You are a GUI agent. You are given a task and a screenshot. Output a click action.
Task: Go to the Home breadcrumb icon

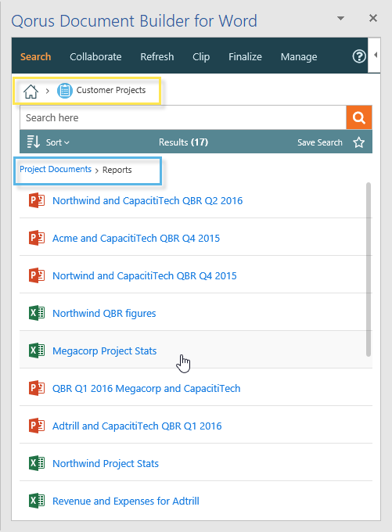pos(31,92)
